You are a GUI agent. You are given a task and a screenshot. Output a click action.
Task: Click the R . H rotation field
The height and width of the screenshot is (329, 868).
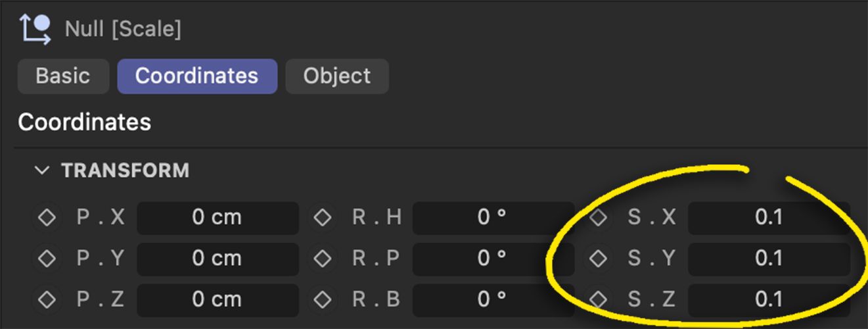point(493,218)
